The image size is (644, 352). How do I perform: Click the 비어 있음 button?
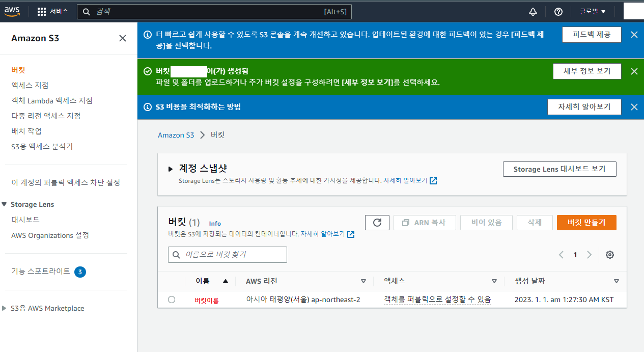(486, 223)
